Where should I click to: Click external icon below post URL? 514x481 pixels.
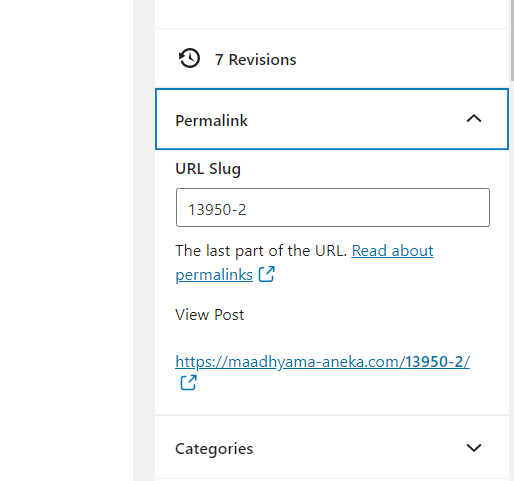click(188, 382)
